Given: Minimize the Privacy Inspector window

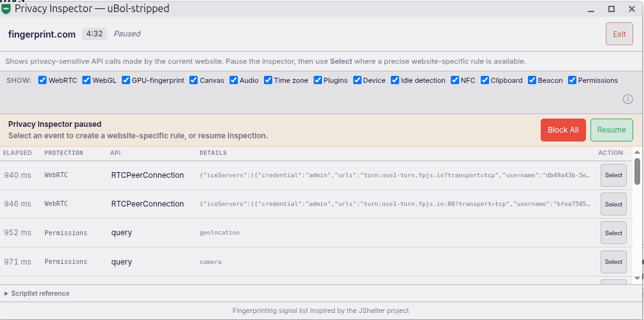Looking at the screenshot, I should pyautogui.click(x=591, y=9).
